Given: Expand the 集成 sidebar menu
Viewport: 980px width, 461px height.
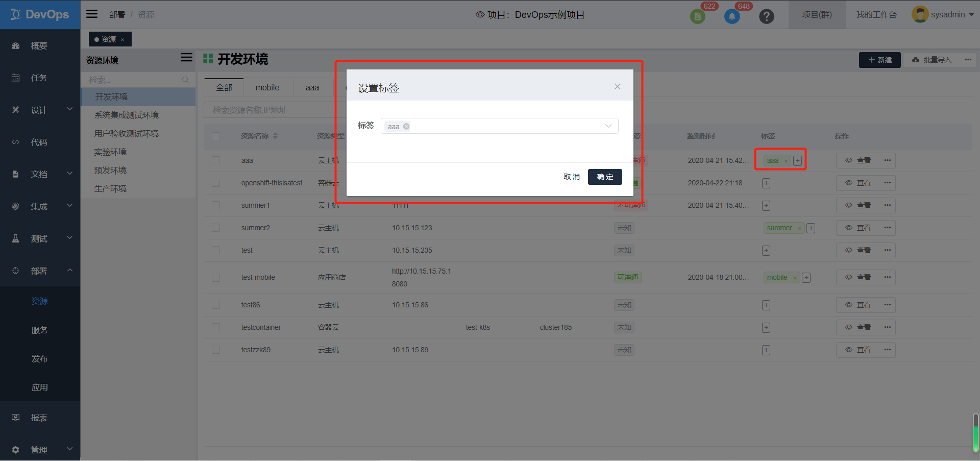Looking at the screenshot, I should (x=69, y=205).
